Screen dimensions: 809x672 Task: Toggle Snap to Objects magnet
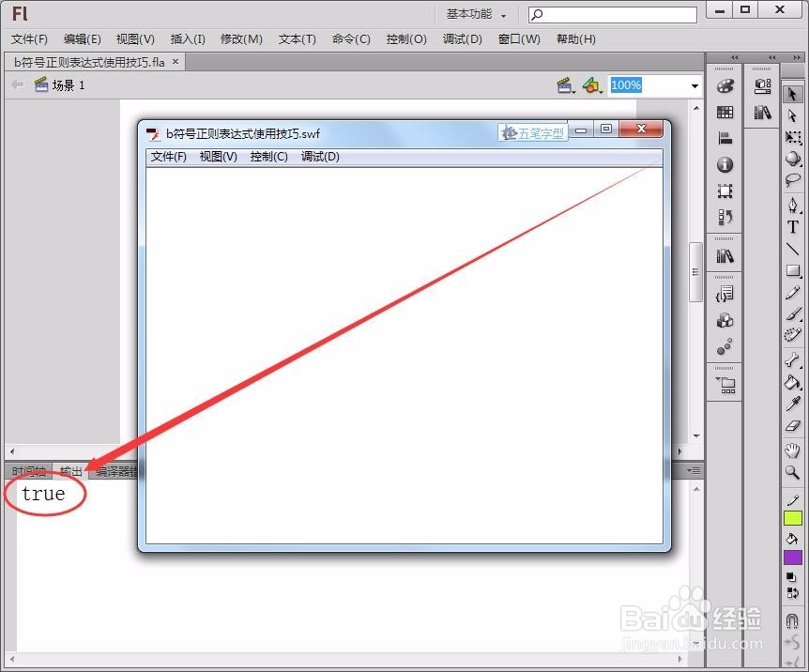pyautogui.click(x=792, y=619)
